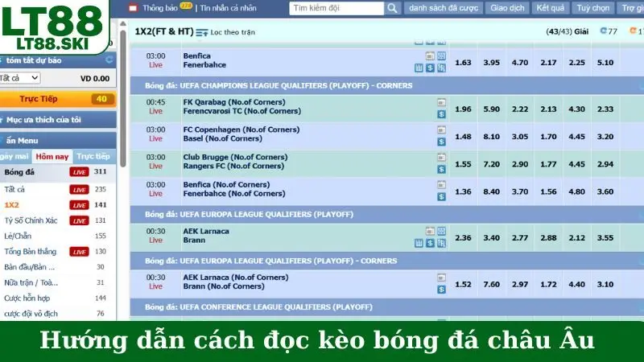The height and width of the screenshot is (362, 644).
Task: Click dollar icon in FK Qarabag corners row
Action: [x=441, y=114]
